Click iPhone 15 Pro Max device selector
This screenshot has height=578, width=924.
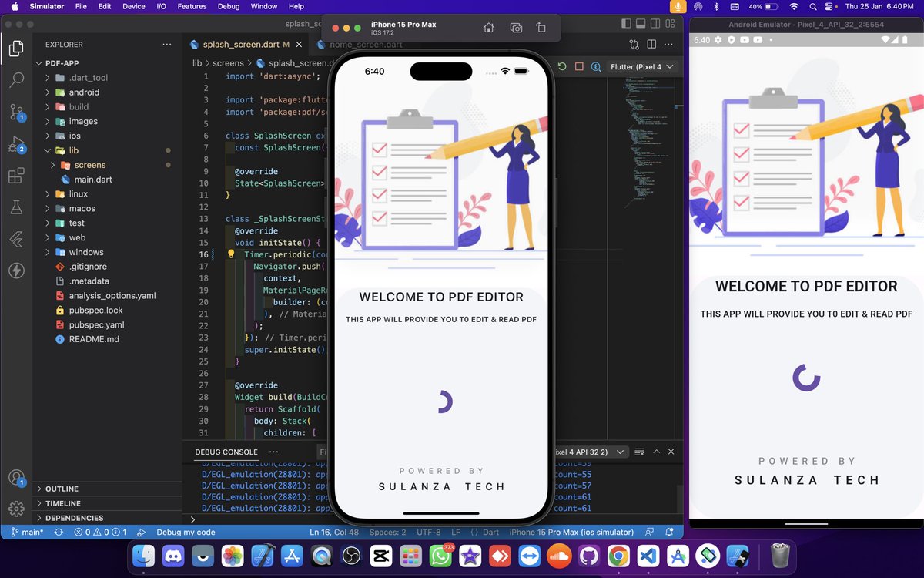pos(571,533)
